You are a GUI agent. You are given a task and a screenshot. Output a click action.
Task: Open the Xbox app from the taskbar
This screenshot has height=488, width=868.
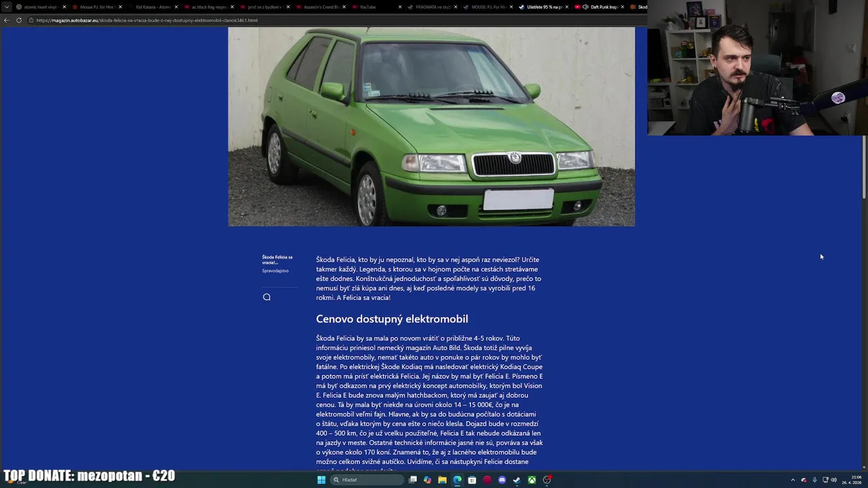click(x=532, y=480)
